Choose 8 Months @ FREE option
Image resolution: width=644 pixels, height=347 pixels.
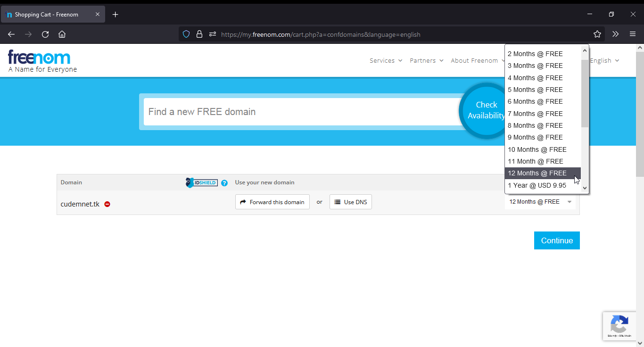click(543, 125)
